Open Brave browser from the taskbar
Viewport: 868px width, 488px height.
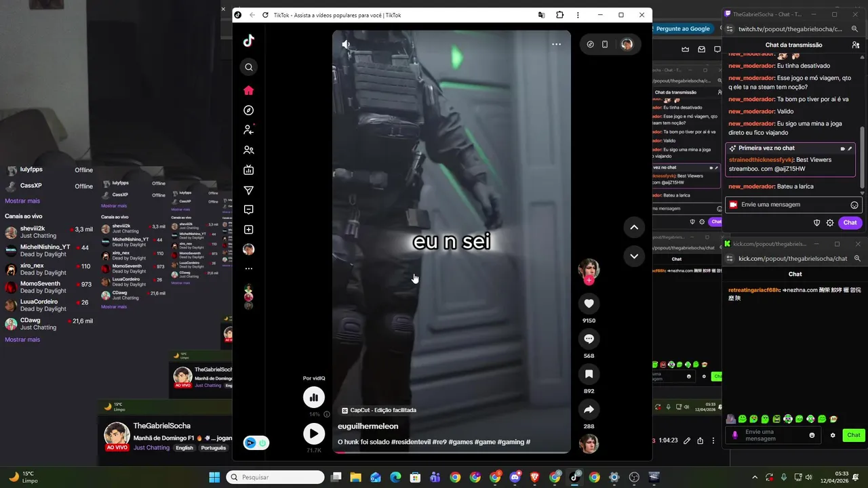click(x=535, y=477)
